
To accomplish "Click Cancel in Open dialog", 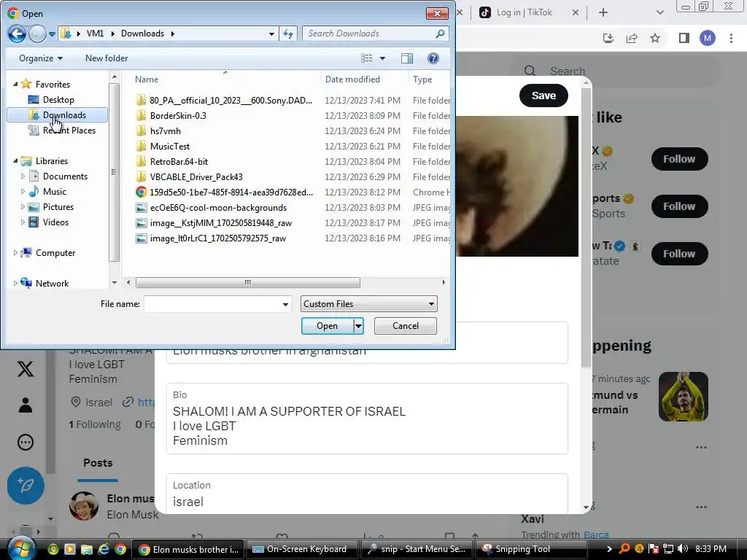I will 406,326.
